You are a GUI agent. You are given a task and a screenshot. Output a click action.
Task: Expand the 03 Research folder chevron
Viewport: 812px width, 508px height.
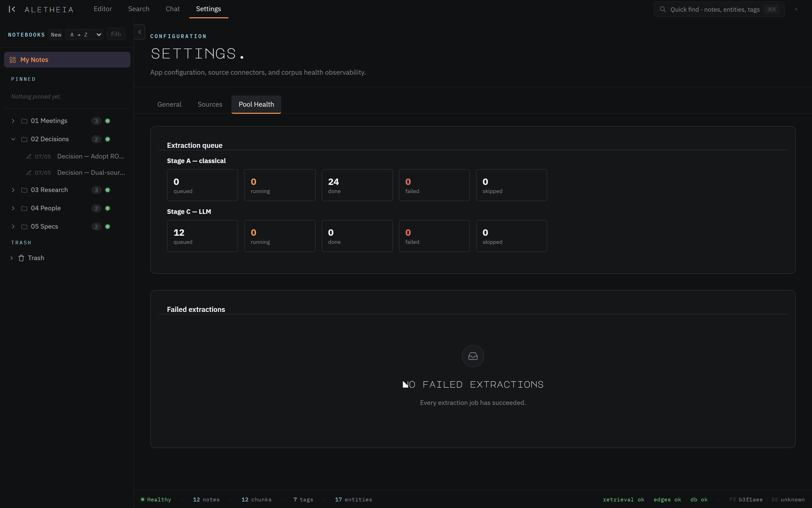pyautogui.click(x=13, y=190)
